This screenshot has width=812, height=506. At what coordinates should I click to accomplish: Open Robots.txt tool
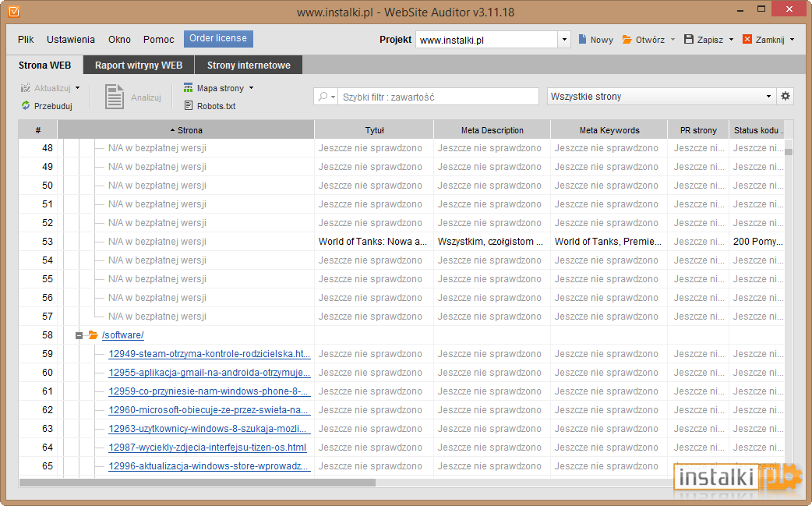210,106
